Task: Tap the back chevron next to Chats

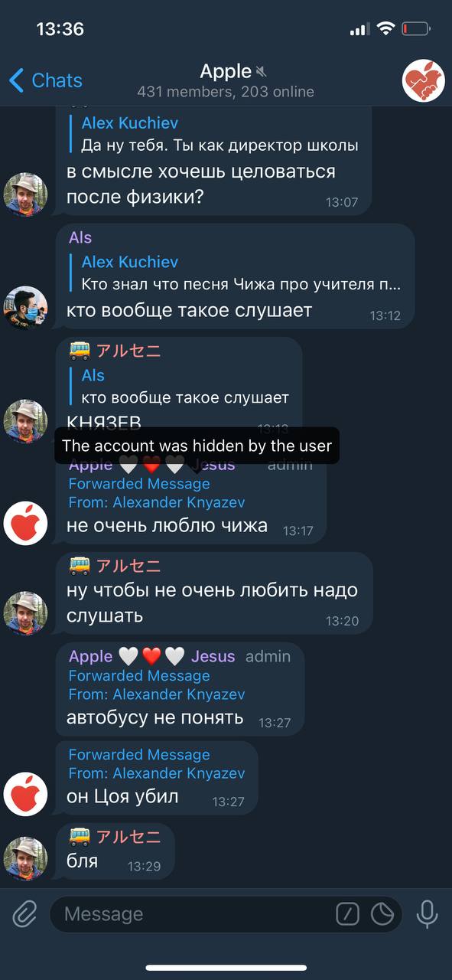Action: [16, 80]
